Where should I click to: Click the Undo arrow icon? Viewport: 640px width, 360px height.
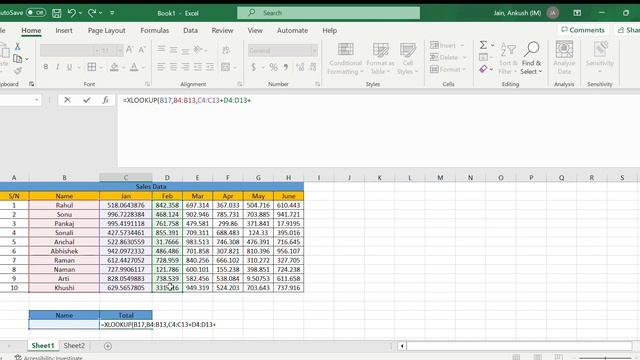click(71, 13)
